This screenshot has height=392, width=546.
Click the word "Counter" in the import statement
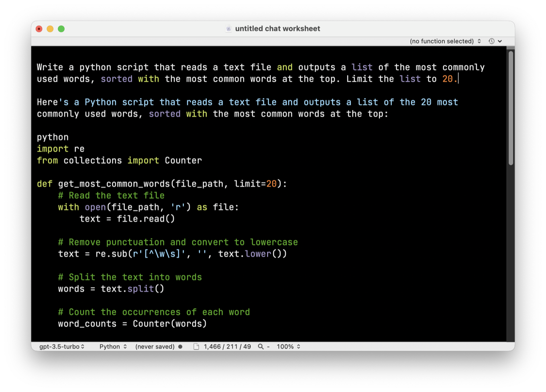[183, 160]
